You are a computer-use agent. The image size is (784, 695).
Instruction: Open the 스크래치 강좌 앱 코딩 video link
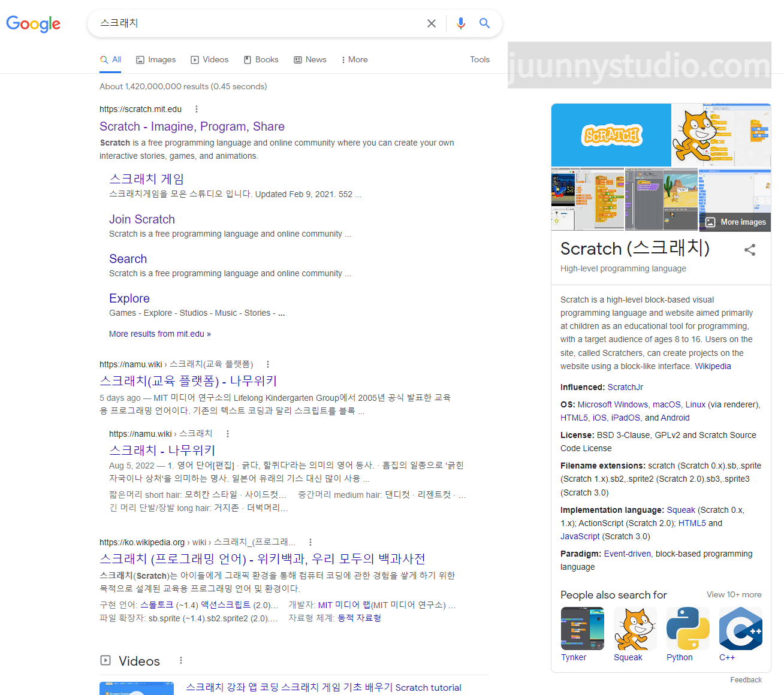(x=324, y=688)
